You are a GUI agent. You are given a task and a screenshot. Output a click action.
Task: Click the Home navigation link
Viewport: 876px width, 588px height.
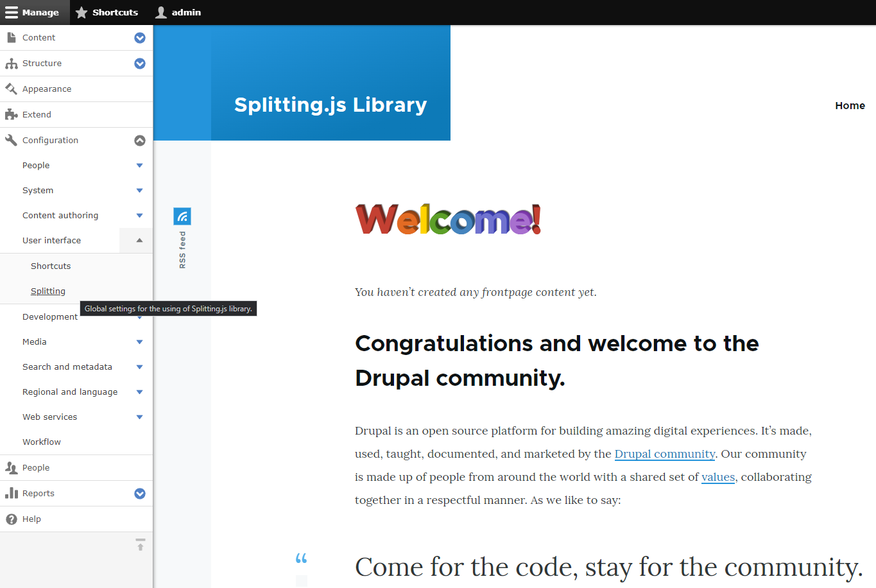pyautogui.click(x=850, y=105)
